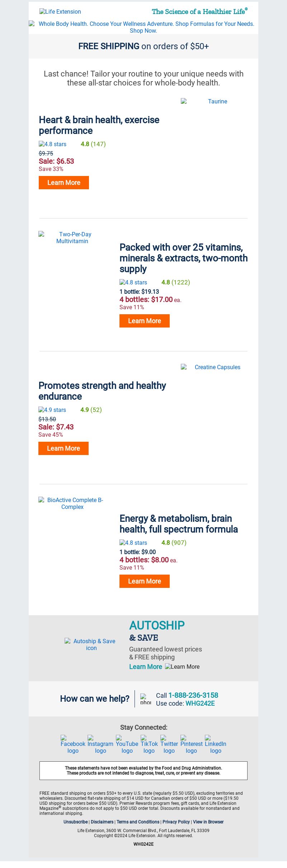287x868 pixels.
Task: Click Learn More for BioActive Complete B-Complex
Action: (145, 581)
